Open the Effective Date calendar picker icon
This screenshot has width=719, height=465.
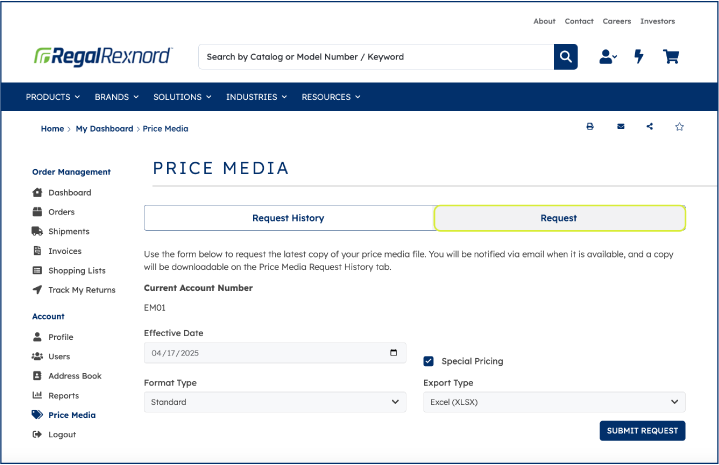393,353
